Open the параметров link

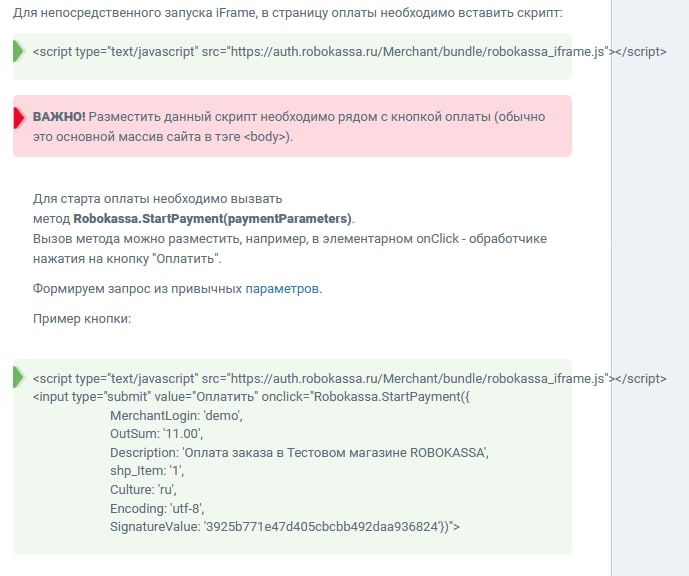click(x=282, y=289)
